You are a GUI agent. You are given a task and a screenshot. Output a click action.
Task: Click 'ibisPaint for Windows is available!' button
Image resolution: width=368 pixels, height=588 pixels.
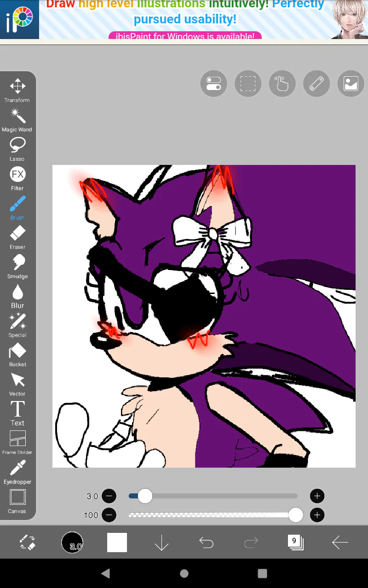185,35
